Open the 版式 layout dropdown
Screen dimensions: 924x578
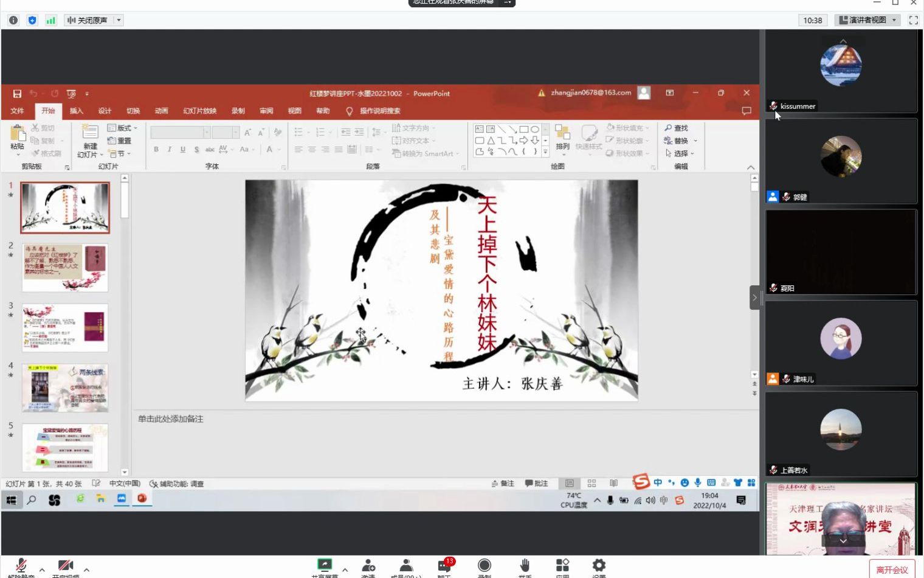[122, 128]
